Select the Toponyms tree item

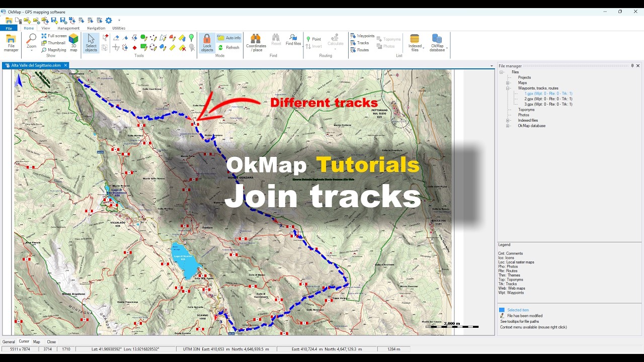click(526, 110)
